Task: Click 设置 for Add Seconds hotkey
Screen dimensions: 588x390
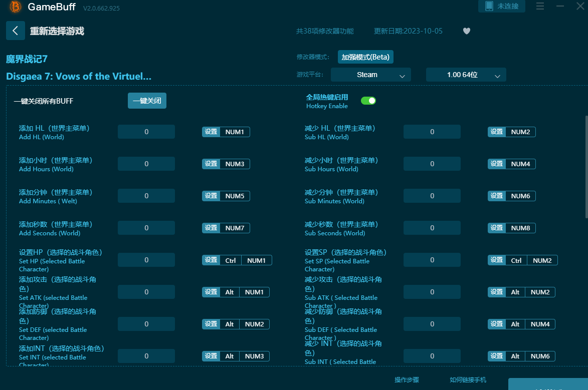Action: click(x=211, y=228)
